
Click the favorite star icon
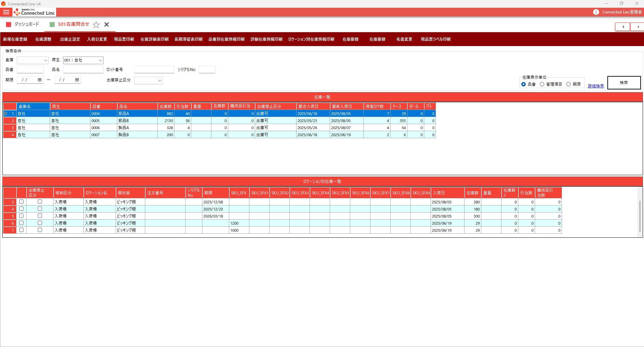tap(96, 25)
